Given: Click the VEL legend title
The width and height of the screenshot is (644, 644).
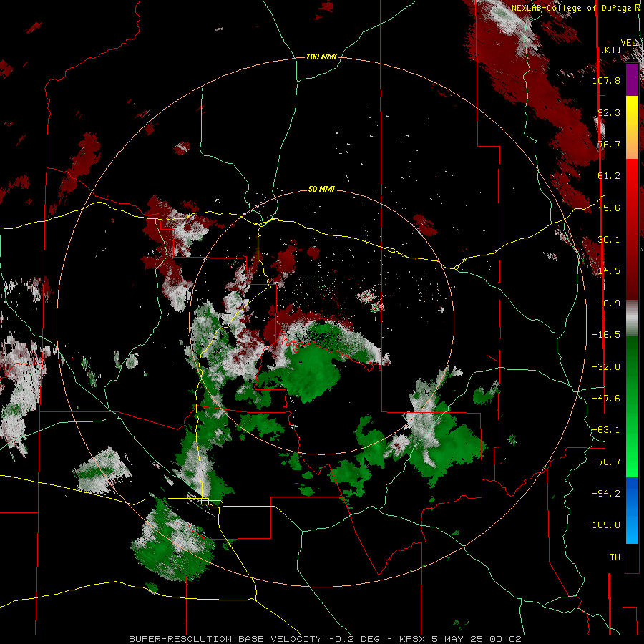Looking at the screenshot, I should coord(628,43).
